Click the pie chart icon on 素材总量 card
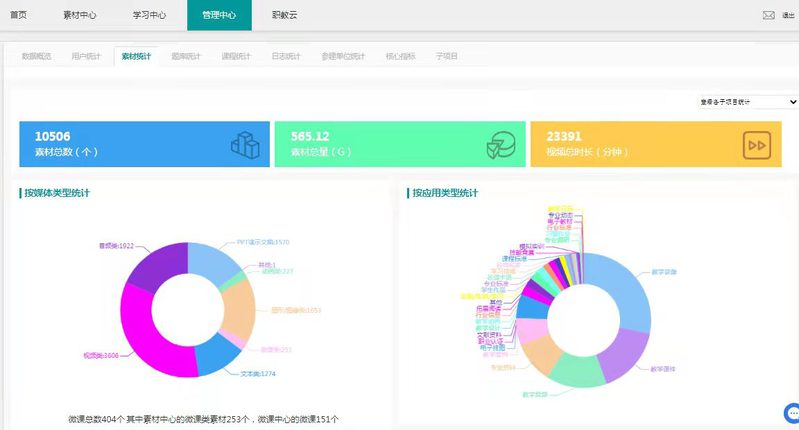This screenshot has width=799, height=430. (500, 145)
